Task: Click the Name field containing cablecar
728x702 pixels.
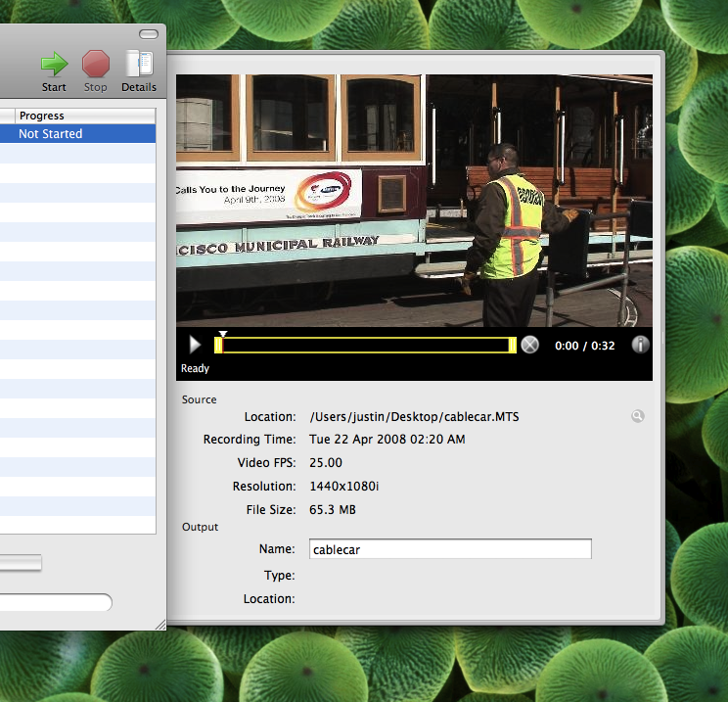Action: pos(450,549)
